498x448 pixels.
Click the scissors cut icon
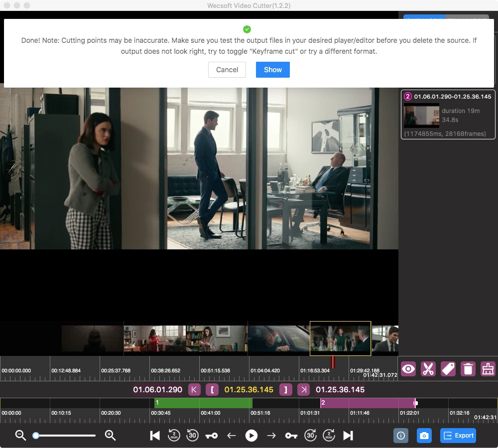click(x=428, y=369)
